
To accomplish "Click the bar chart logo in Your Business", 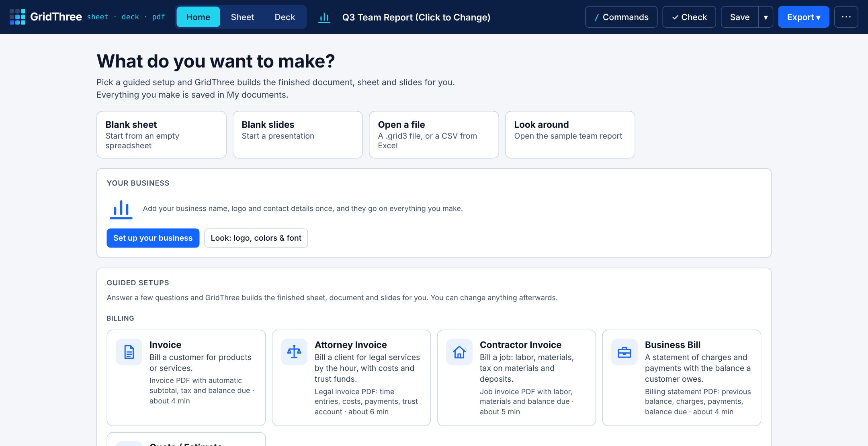I will [121, 209].
